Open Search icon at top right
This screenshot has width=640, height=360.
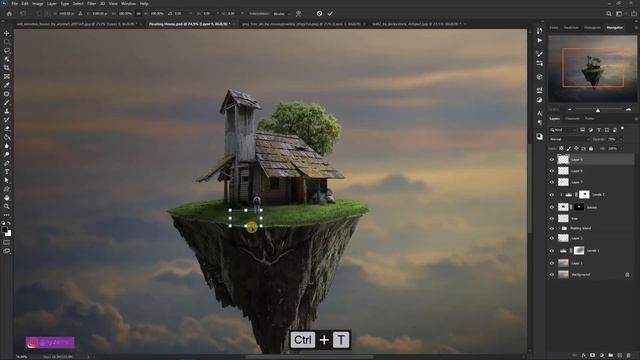609,13
